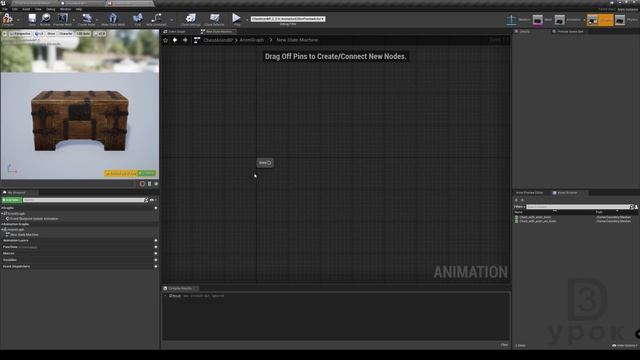Click the Create Asset toolbar icon

point(87,19)
